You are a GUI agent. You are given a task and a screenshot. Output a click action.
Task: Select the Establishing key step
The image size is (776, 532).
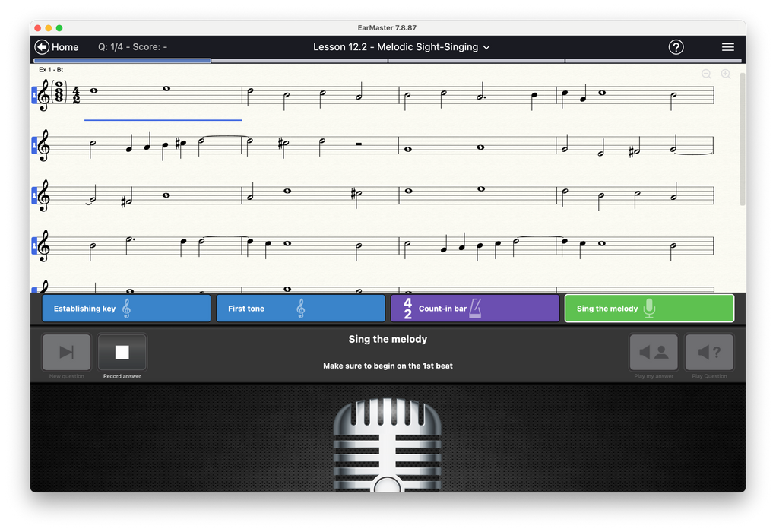(126, 309)
